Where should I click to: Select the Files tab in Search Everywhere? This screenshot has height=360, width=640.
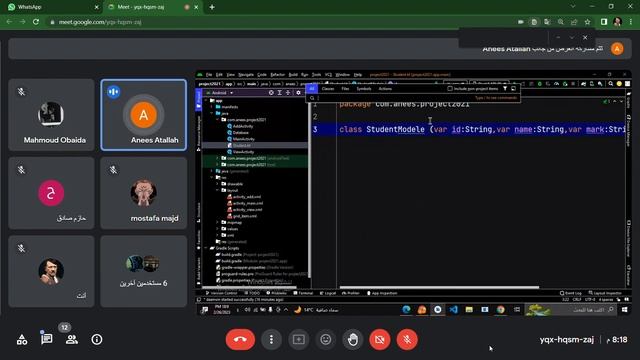(x=345, y=89)
